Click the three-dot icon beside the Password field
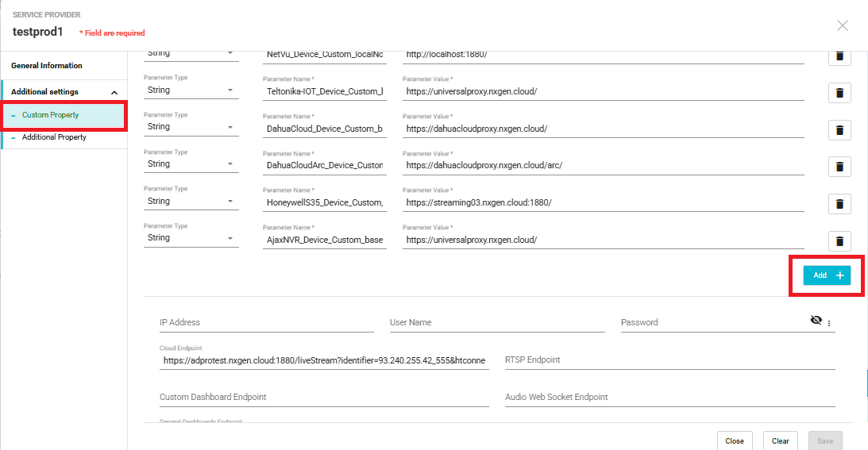868x450 pixels. 829,323
